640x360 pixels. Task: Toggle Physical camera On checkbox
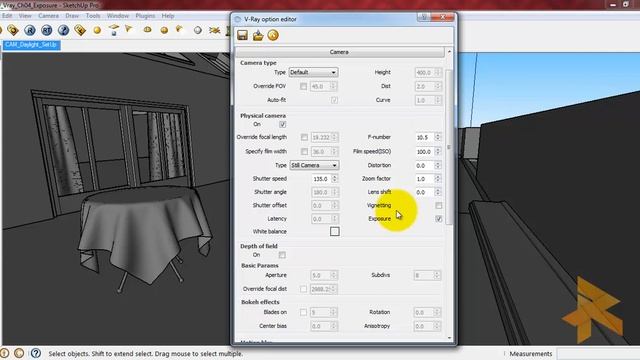[282, 124]
